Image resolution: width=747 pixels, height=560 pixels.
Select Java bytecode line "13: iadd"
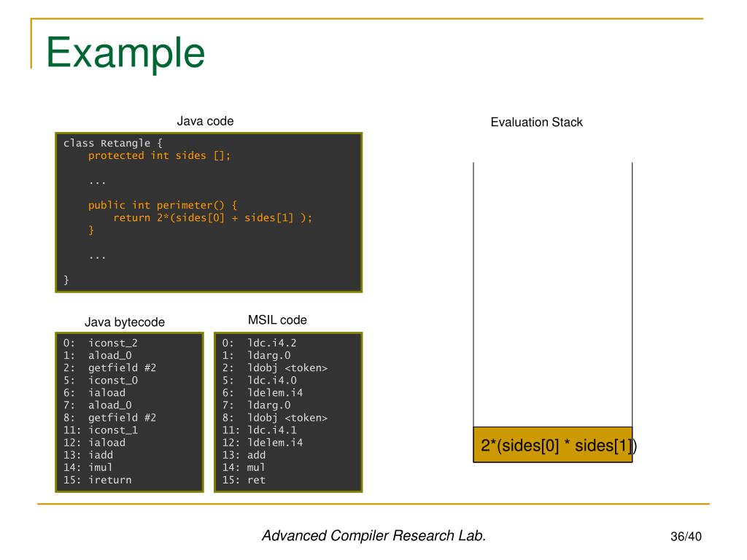coord(88,455)
